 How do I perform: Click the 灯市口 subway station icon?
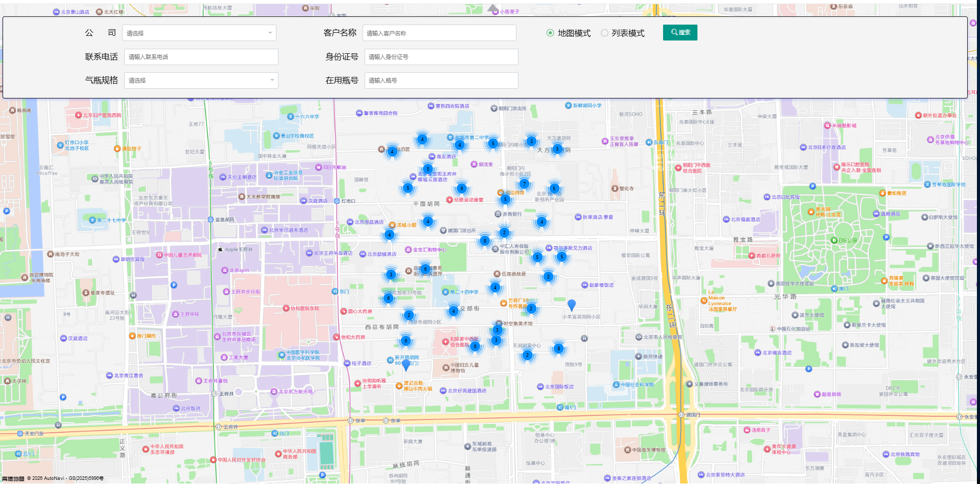point(337,201)
